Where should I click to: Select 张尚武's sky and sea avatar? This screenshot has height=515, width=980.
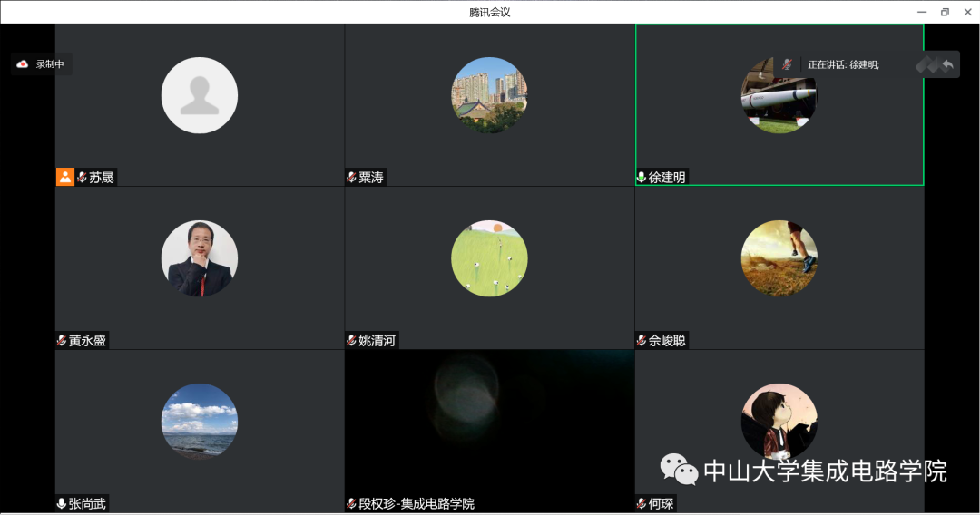[x=200, y=422]
